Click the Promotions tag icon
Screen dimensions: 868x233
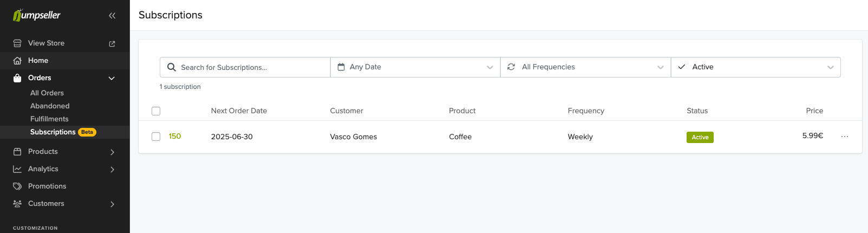click(x=17, y=186)
